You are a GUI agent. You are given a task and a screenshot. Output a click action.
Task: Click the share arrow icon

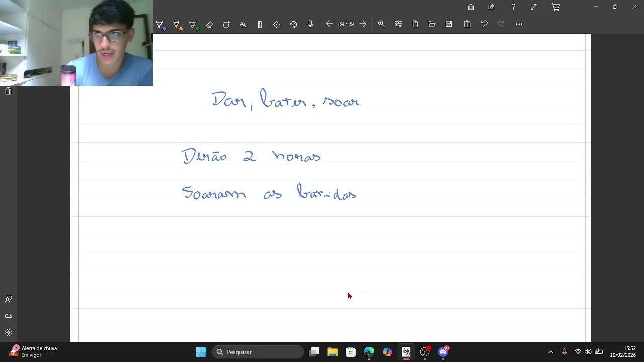click(x=491, y=7)
